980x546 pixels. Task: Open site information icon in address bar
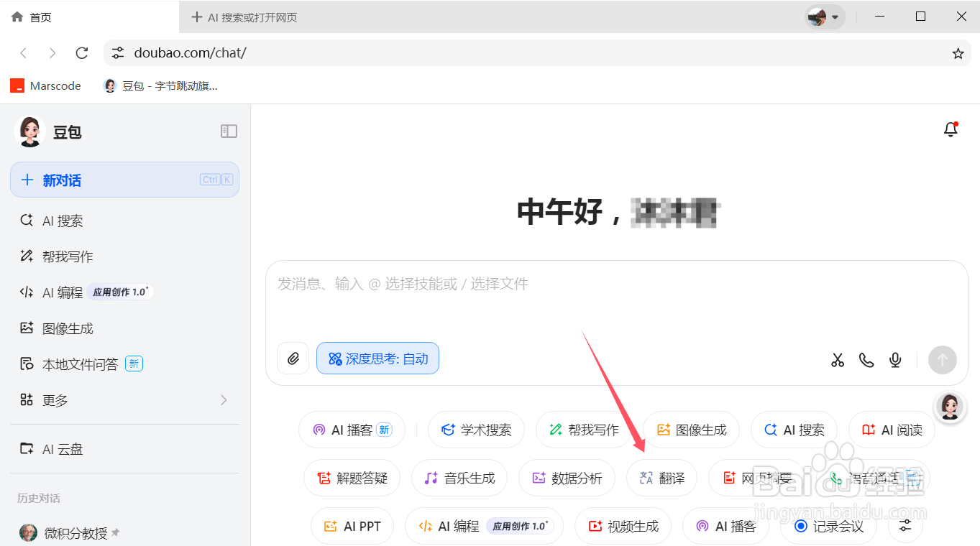pos(118,53)
